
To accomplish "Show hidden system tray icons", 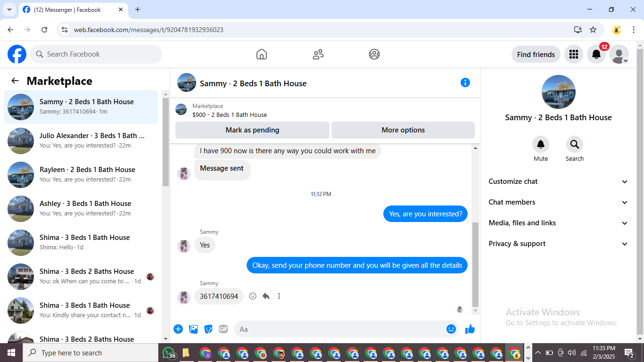I will tap(538, 353).
